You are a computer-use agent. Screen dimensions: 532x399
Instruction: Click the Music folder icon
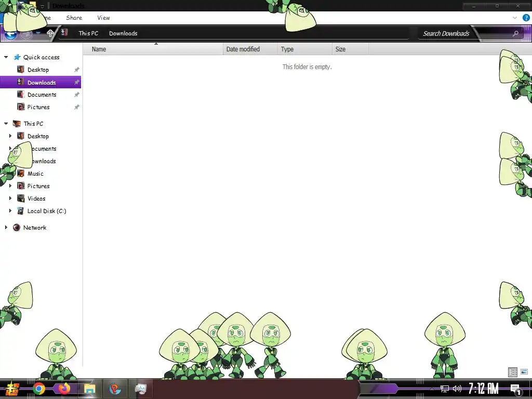pos(21,174)
